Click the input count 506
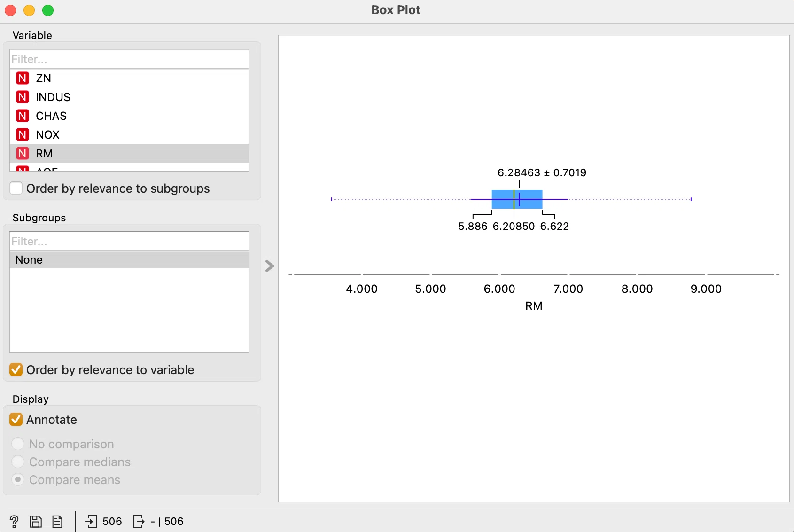Viewport: 794px width, 532px height. tap(112, 522)
